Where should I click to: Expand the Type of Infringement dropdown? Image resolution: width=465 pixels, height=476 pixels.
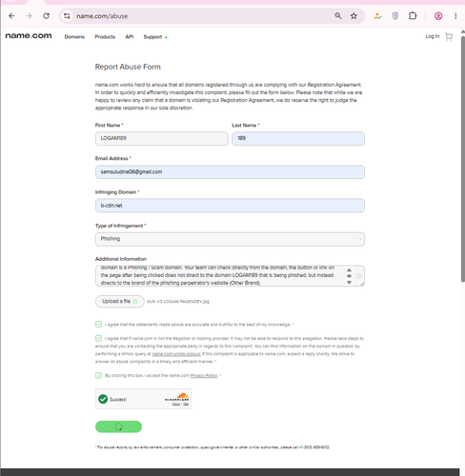(230, 239)
